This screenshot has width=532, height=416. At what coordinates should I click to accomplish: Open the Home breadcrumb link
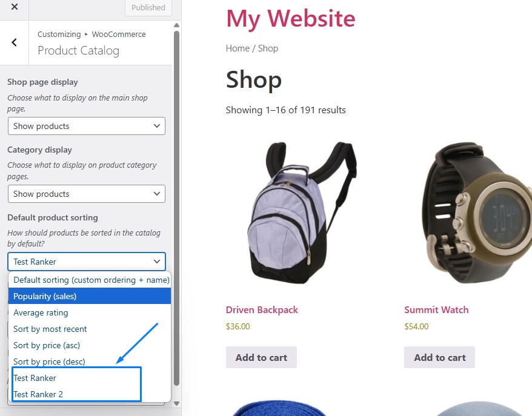pos(238,48)
